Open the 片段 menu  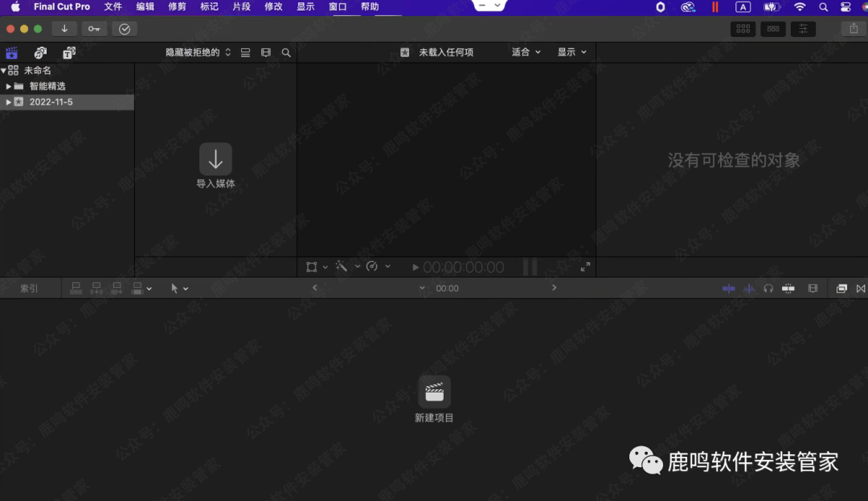(241, 7)
